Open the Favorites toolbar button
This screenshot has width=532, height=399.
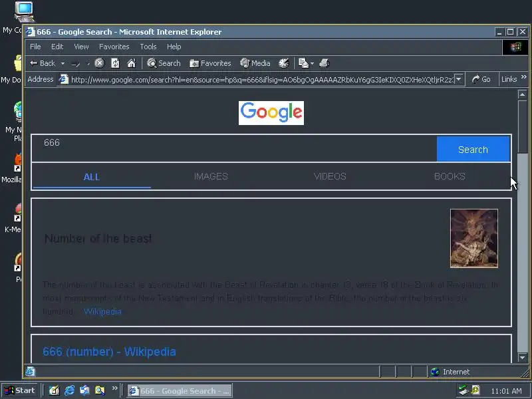210,63
